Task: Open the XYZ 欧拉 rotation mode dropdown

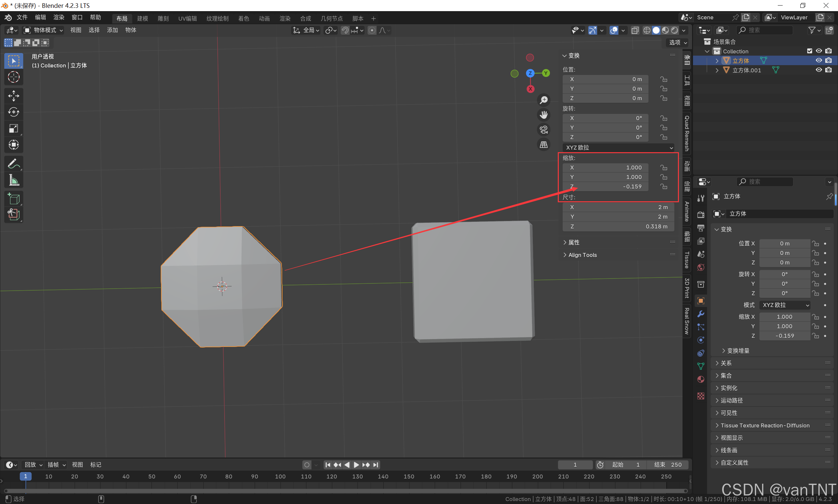Action: click(x=618, y=148)
